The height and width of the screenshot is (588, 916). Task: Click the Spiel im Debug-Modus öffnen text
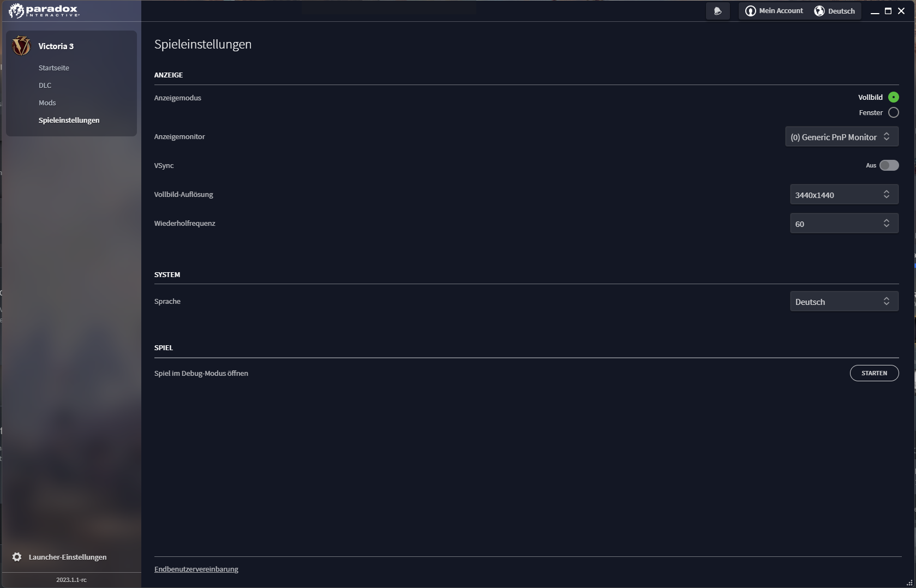201,373
